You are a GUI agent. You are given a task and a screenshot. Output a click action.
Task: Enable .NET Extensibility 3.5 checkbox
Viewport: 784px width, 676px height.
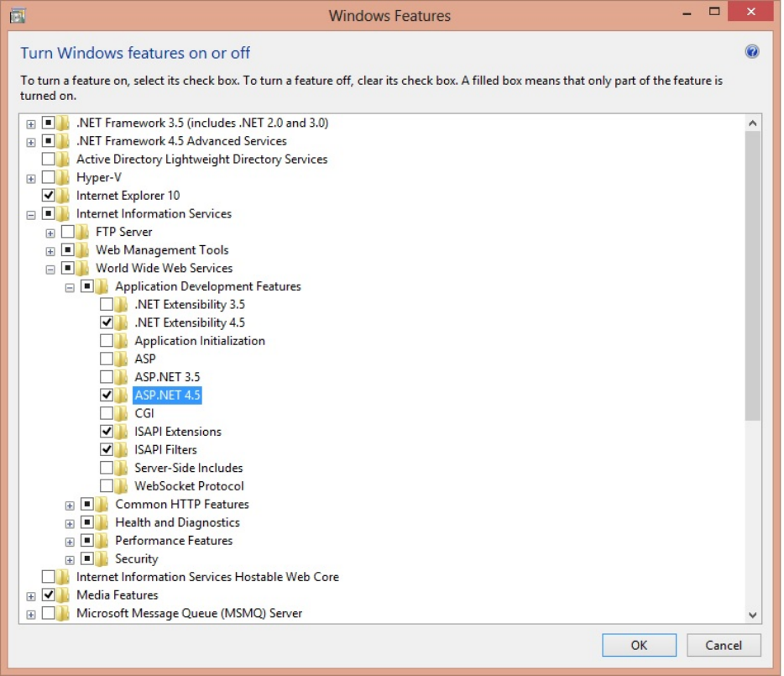click(107, 304)
